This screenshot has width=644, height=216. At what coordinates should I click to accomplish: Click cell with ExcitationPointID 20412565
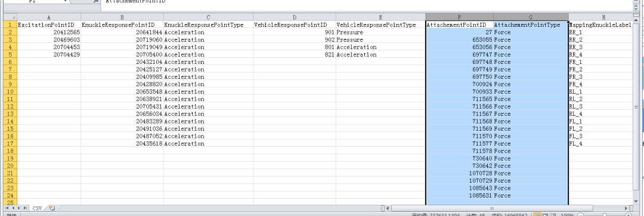click(48, 32)
